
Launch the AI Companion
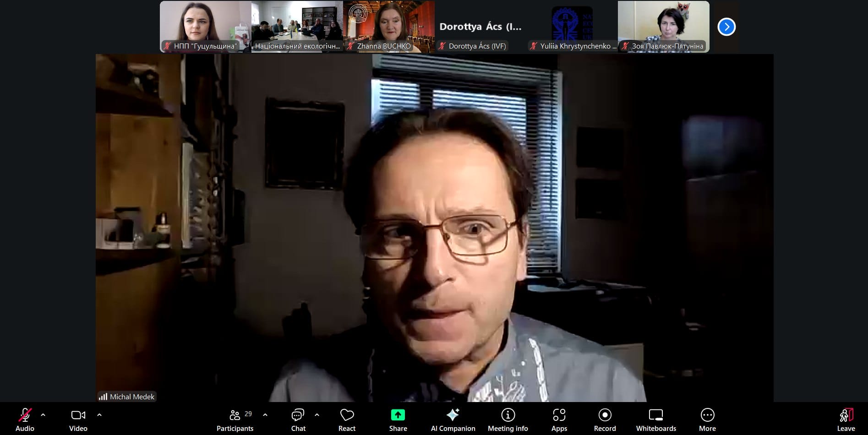(453, 419)
